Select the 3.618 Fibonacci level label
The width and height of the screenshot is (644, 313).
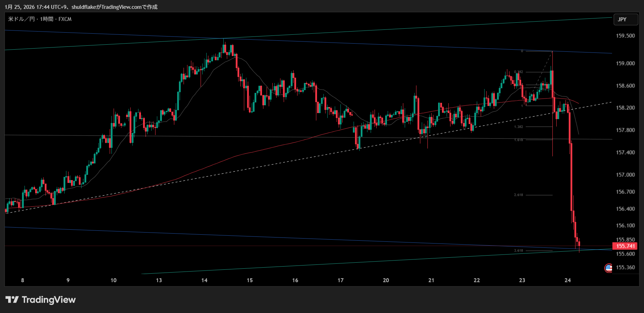point(518,251)
